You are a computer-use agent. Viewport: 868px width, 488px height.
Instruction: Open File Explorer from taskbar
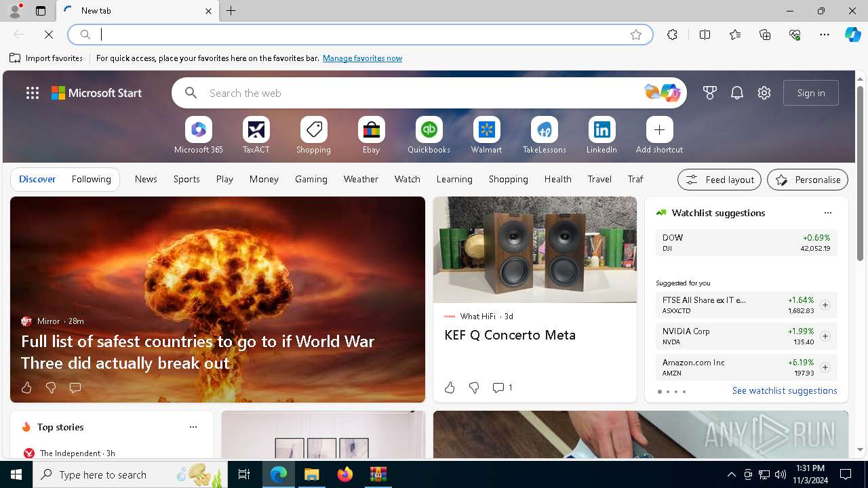[312, 474]
